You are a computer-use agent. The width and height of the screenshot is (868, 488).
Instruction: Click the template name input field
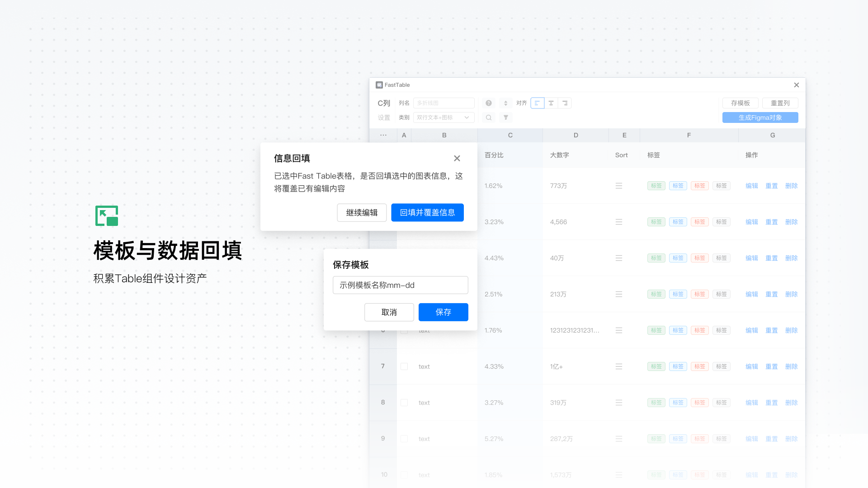pyautogui.click(x=400, y=285)
